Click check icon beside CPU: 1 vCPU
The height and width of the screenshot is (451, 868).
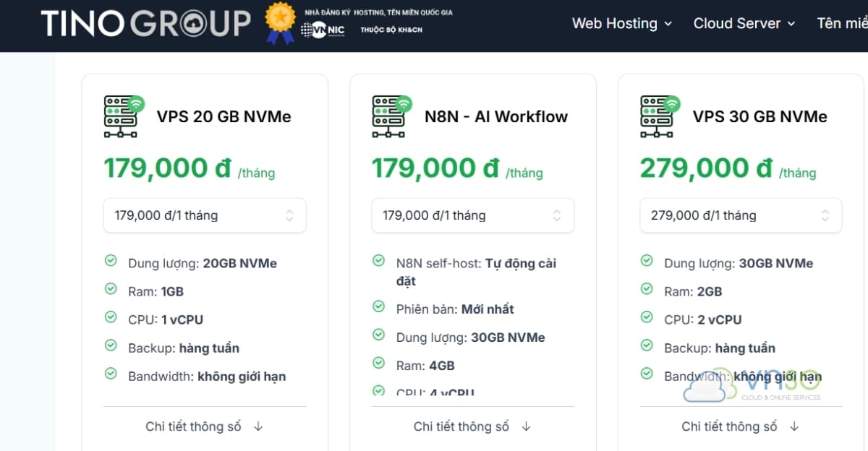pos(111,317)
